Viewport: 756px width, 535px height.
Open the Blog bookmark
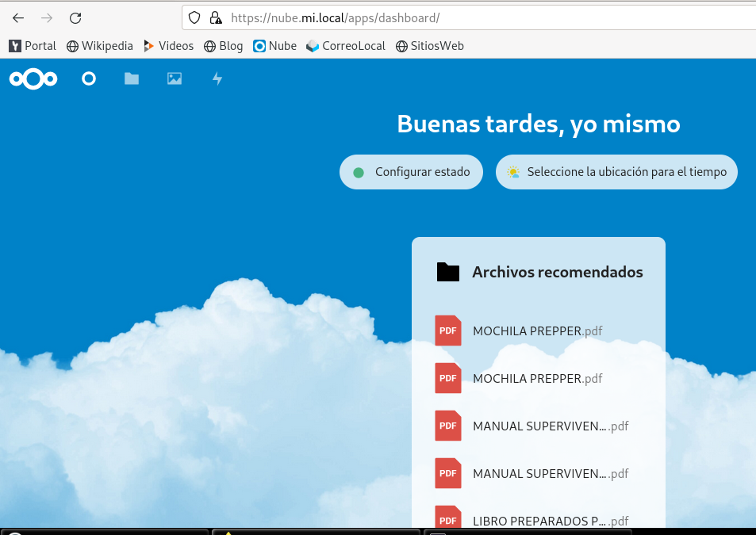click(223, 46)
